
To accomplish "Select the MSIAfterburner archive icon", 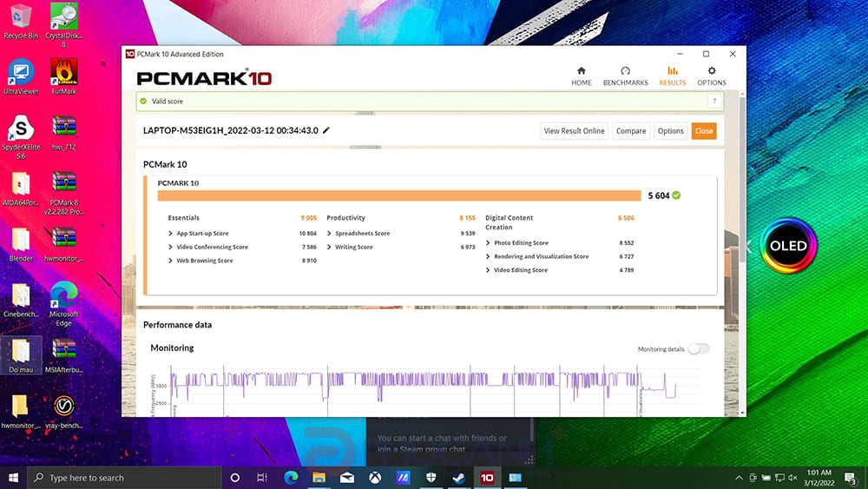I will click(63, 355).
